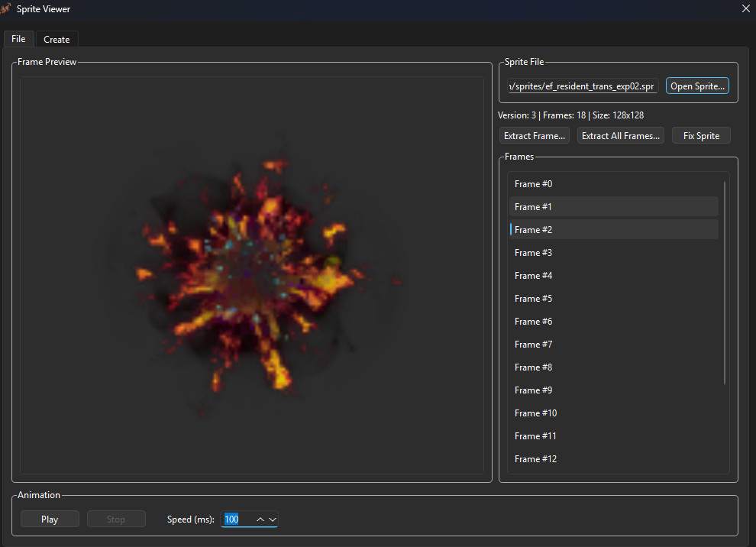Click the Open Sprite... button
This screenshot has width=756, height=547.
tap(697, 86)
